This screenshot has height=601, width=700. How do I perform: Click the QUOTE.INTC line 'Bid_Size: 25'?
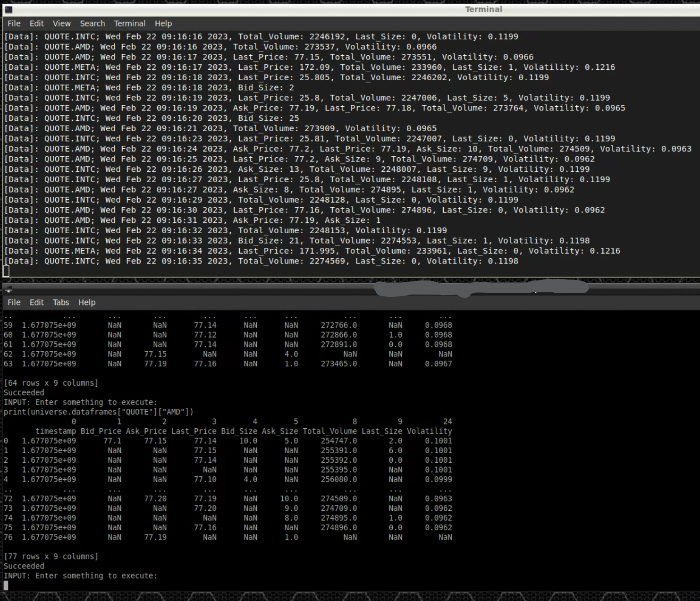[x=152, y=119]
